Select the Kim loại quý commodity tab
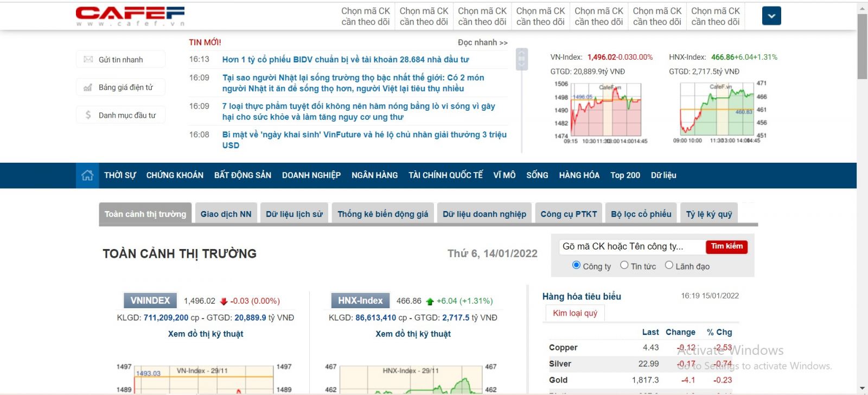This screenshot has width=868, height=395. (x=575, y=313)
